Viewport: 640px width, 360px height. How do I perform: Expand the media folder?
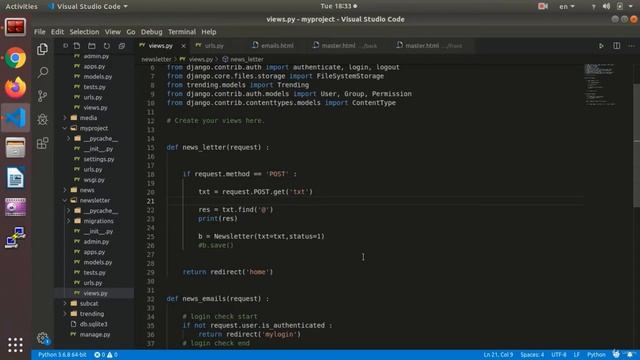point(88,118)
